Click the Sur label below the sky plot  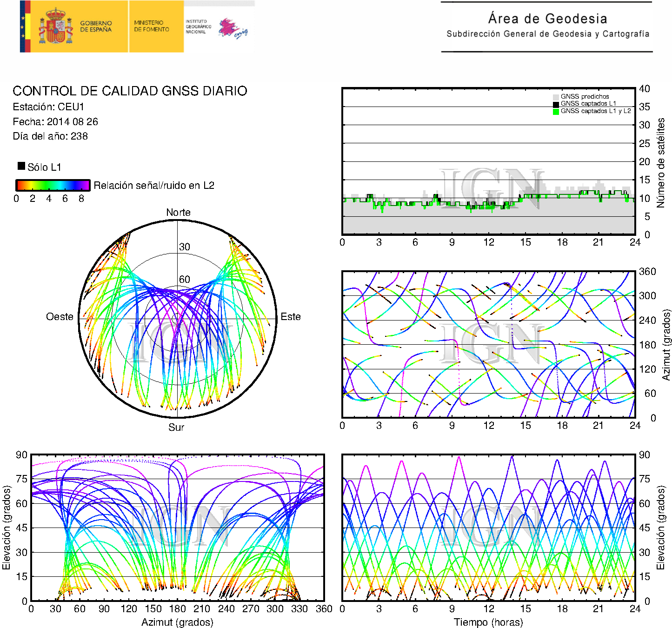coord(176,427)
